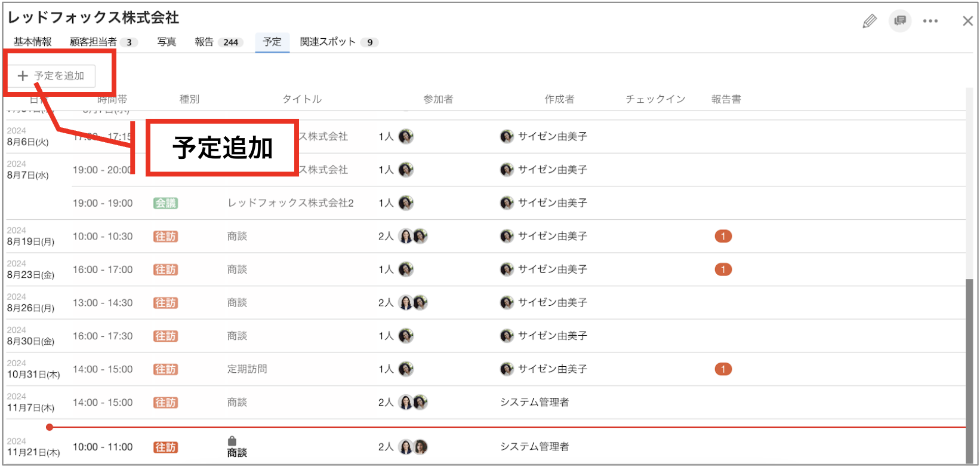Open the three-dot more options menu
The width and height of the screenshot is (980, 466).
[x=930, y=21]
